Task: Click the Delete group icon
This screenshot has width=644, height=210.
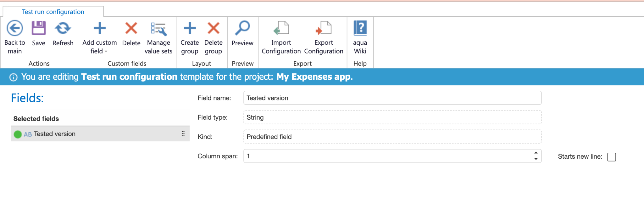Action: pyautogui.click(x=214, y=28)
